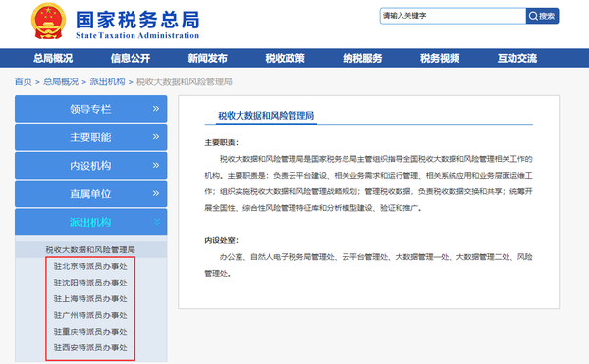Expand the 主要职能 sidebar section
Image resolution: width=589 pixels, height=364 pixels.
(x=91, y=137)
